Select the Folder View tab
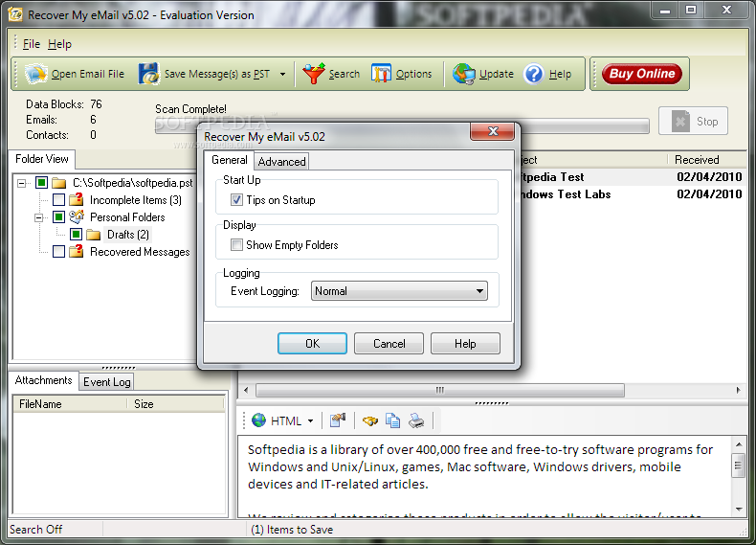 42,159
